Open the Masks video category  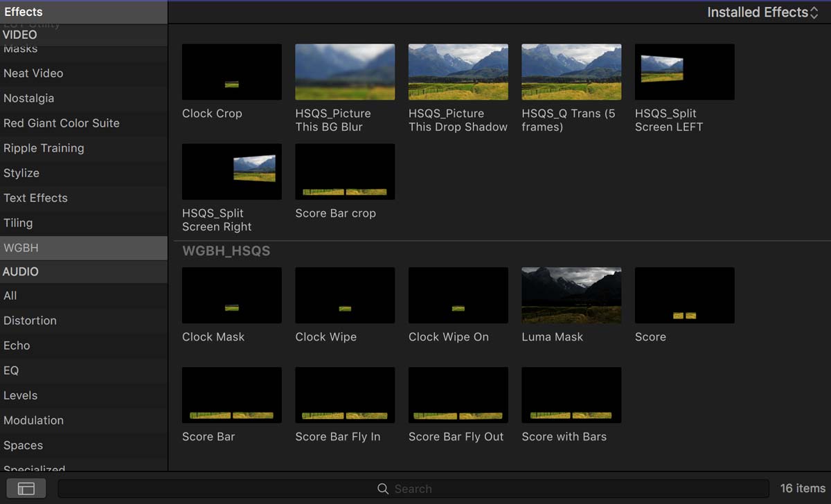point(84,50)
